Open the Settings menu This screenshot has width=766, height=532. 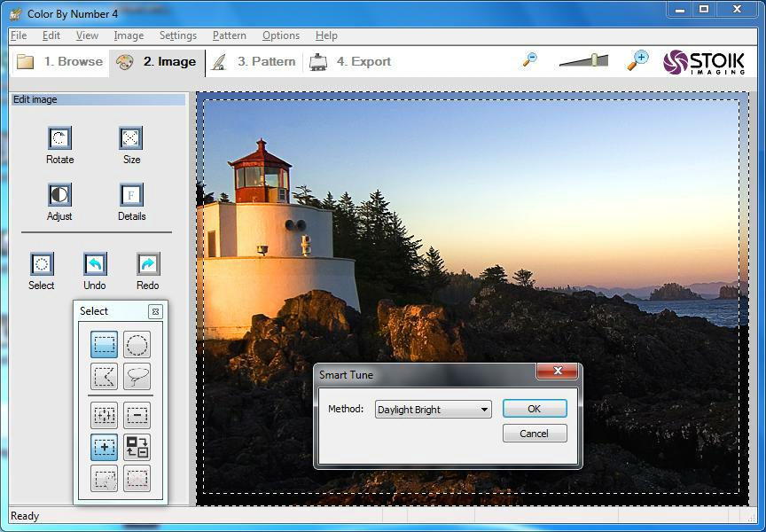pos(177,35)
